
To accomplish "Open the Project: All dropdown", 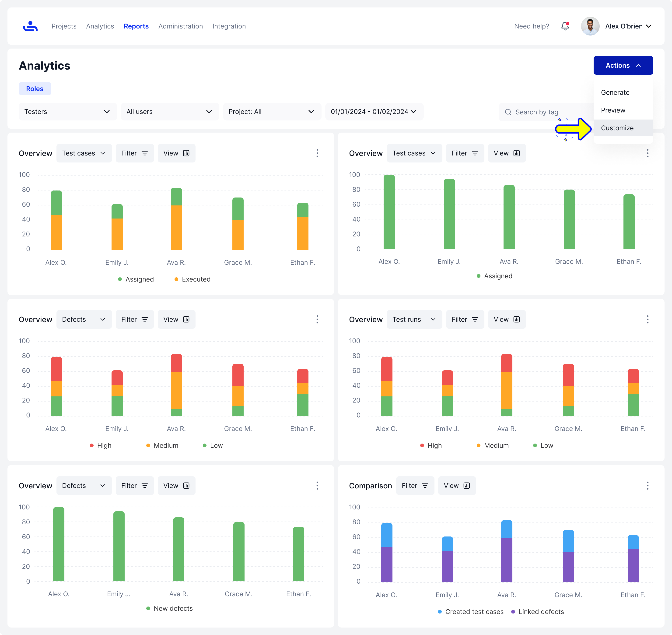I will 272,112.
